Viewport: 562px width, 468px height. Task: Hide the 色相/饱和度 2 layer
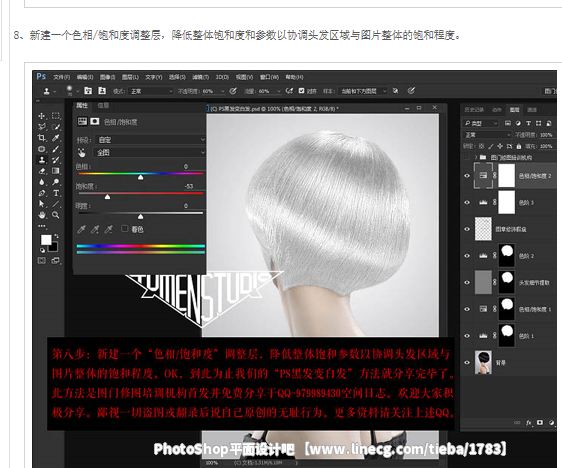(x=467, y=176)
